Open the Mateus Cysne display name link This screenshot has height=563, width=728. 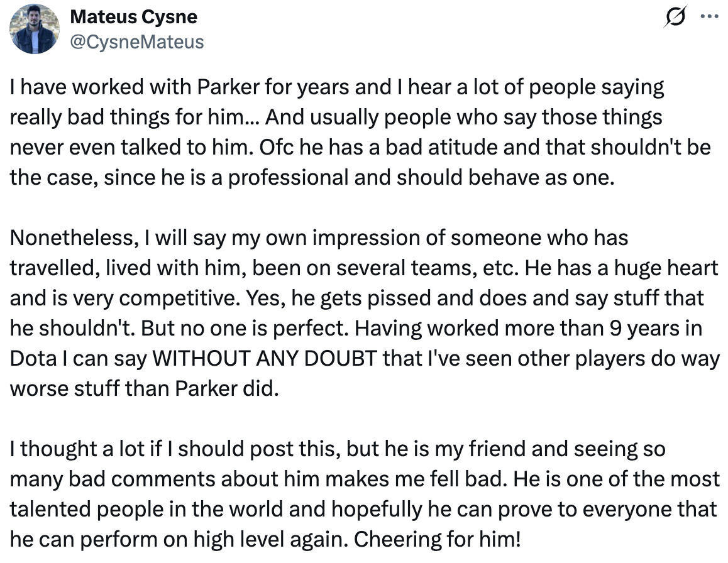(x=133, y=17)
